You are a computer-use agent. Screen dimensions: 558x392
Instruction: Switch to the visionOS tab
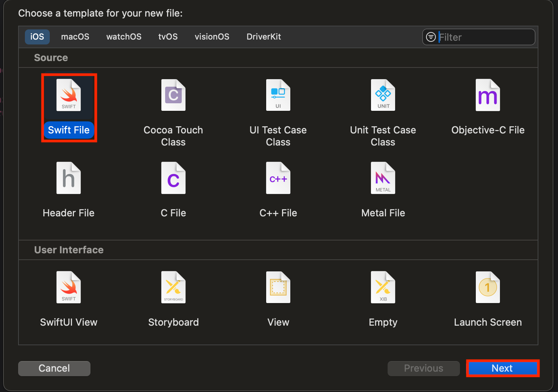(x=212, y=37)
